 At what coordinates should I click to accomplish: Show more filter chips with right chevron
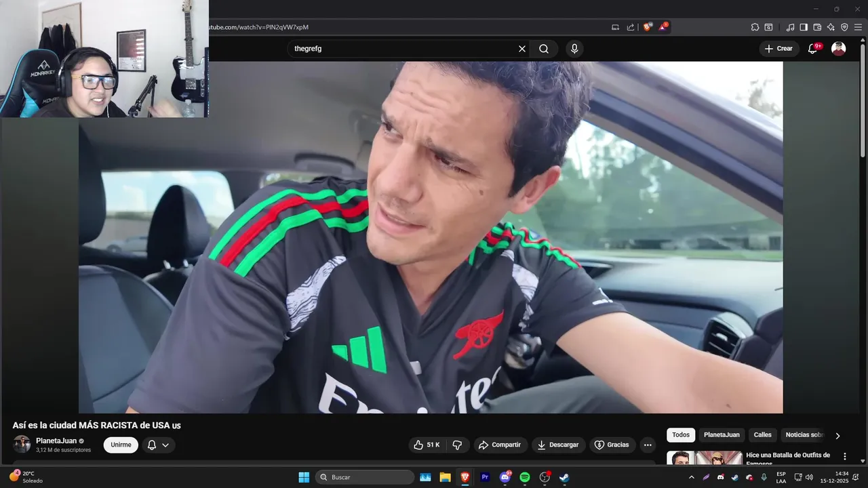pyautogui.click(x=837, y=436)
